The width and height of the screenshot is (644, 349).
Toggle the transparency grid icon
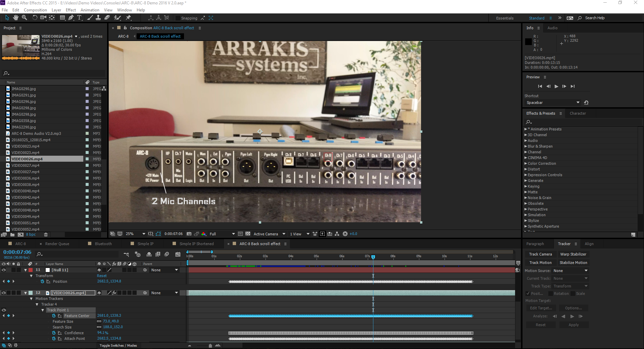click(x=248, y=234)
